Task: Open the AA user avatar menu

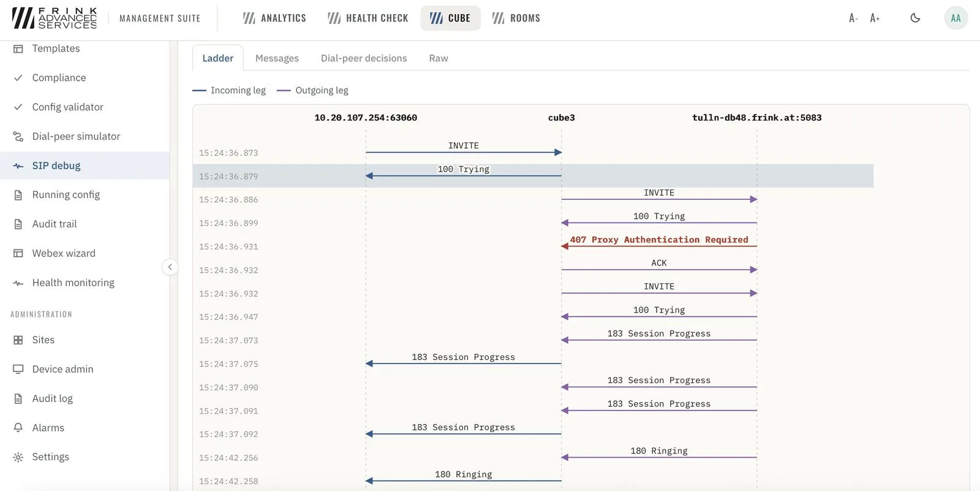Action: click(x=956, y=18)
